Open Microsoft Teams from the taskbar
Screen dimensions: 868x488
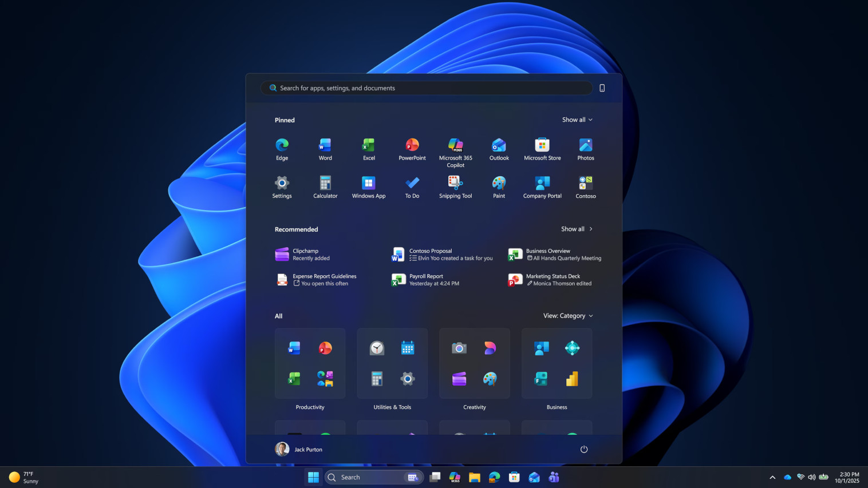pos(554,477)
